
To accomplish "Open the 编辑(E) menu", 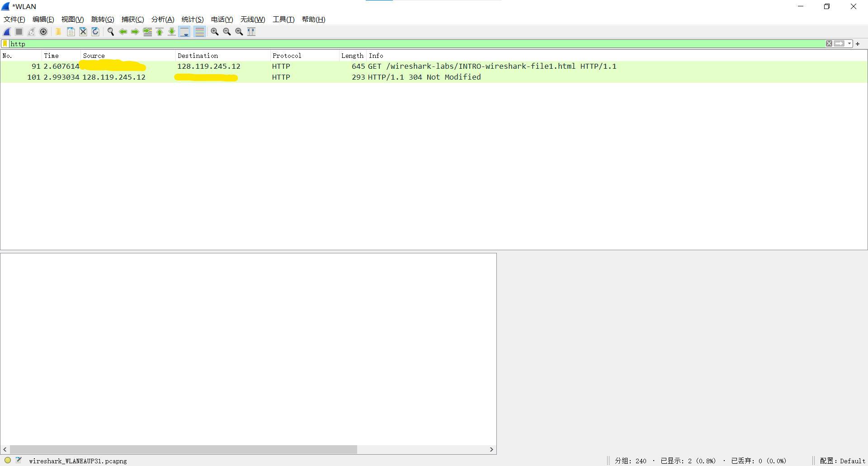I will pyautogui.click(x=43, y=19).
